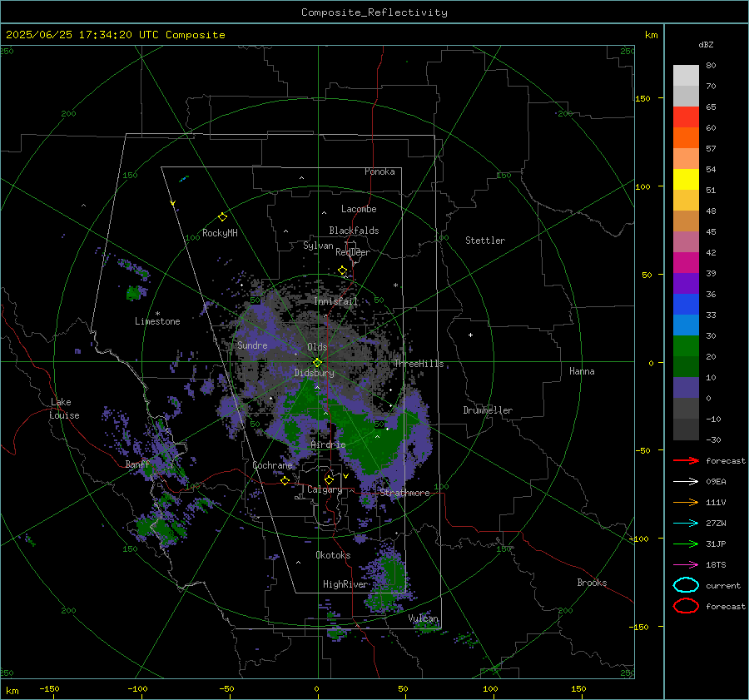Select the cyan 27ZW arrow icon
This screenshot has height=700, width=749.
[686, 524]
